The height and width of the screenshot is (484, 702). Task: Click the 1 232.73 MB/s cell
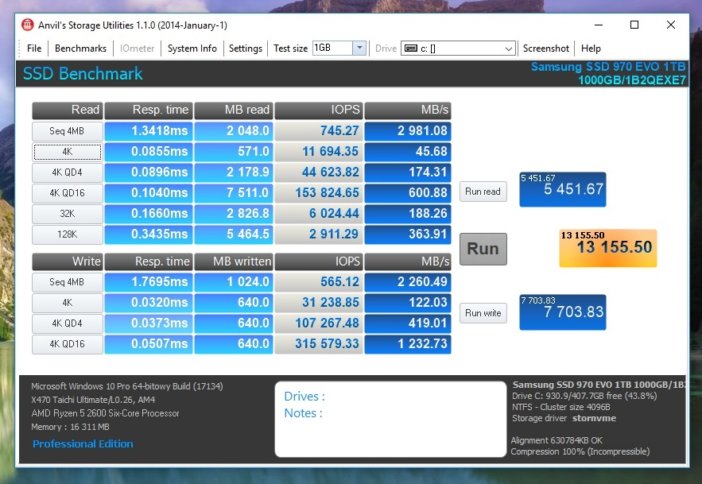pyautogui.click(x=408, y=344)
